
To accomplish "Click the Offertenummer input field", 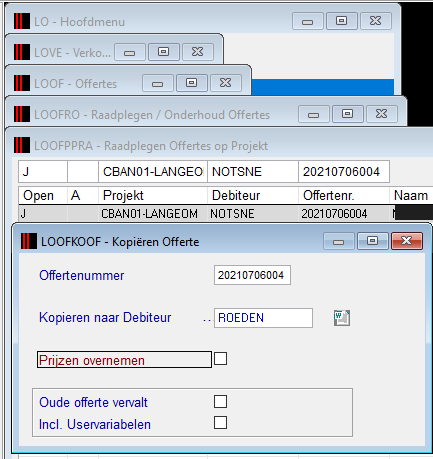I will point(252,275).
